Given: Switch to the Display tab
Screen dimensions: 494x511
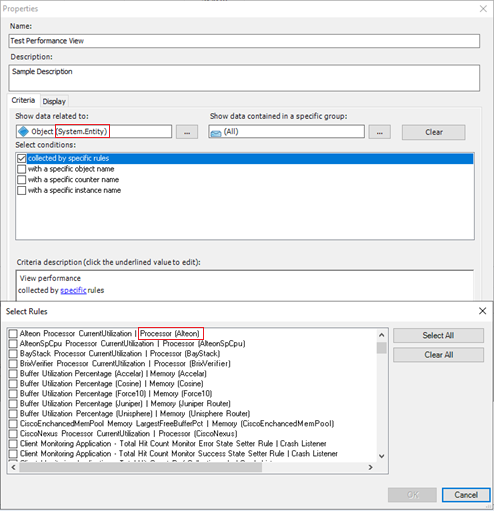Looking at the screenshot, I should click(x=54, y=101).
